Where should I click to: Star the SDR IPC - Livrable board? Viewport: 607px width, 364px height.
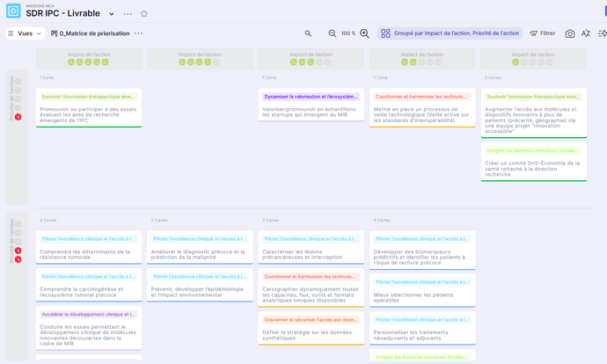point(144,14)
